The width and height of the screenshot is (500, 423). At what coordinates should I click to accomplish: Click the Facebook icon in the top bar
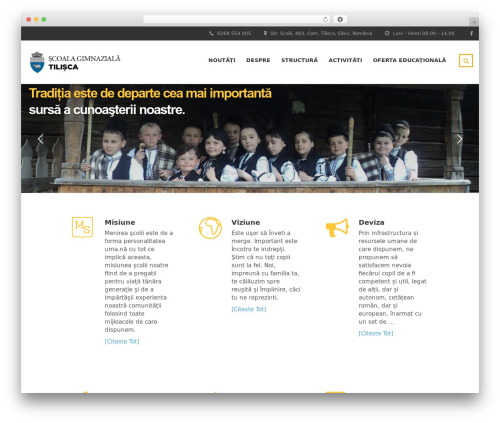coord(471,33)
